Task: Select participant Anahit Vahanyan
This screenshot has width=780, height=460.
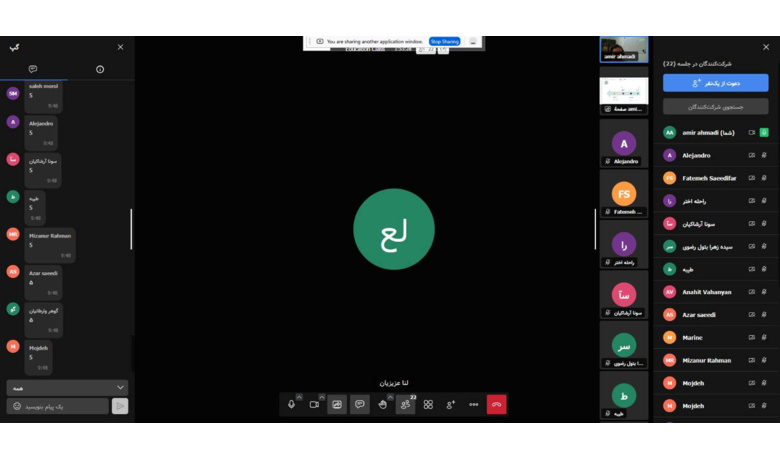Action: [x=715, y=292]
